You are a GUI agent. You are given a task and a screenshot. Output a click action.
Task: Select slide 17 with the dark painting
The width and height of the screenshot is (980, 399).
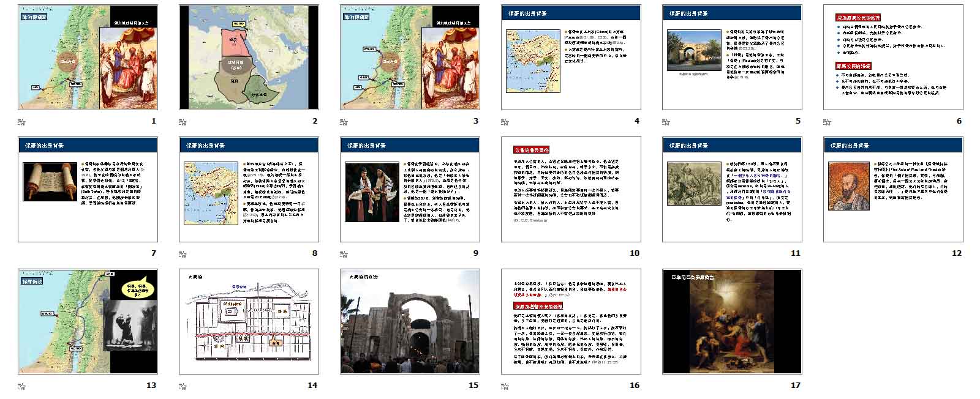pyautogui.click(x=732, y=322)
